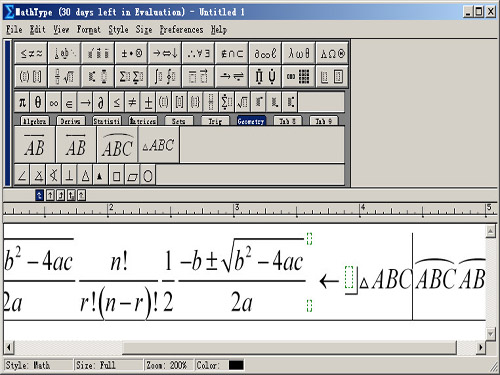
Task: Open the Format menu
Action: pos(88,30)
